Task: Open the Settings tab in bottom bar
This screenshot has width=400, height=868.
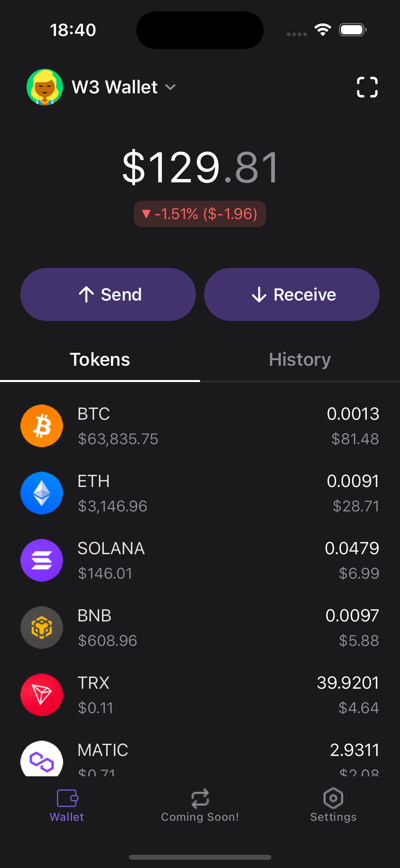Action: [x=333, y=805]
